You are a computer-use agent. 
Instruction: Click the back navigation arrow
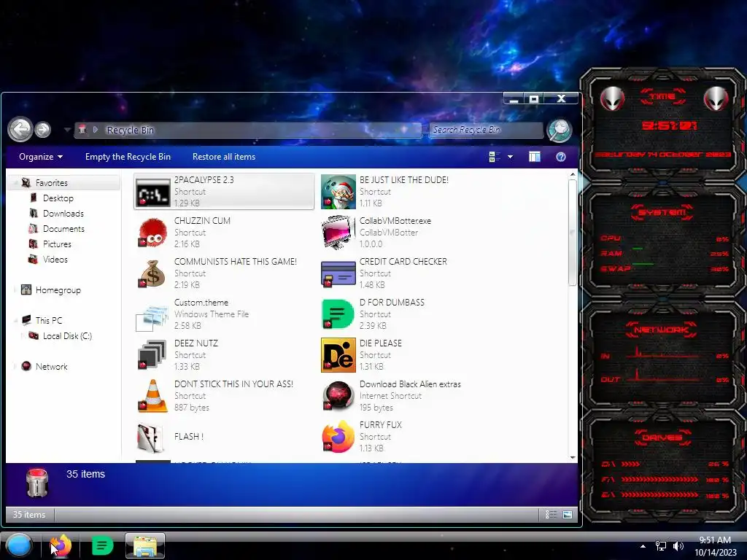click(x=20, y=129)
